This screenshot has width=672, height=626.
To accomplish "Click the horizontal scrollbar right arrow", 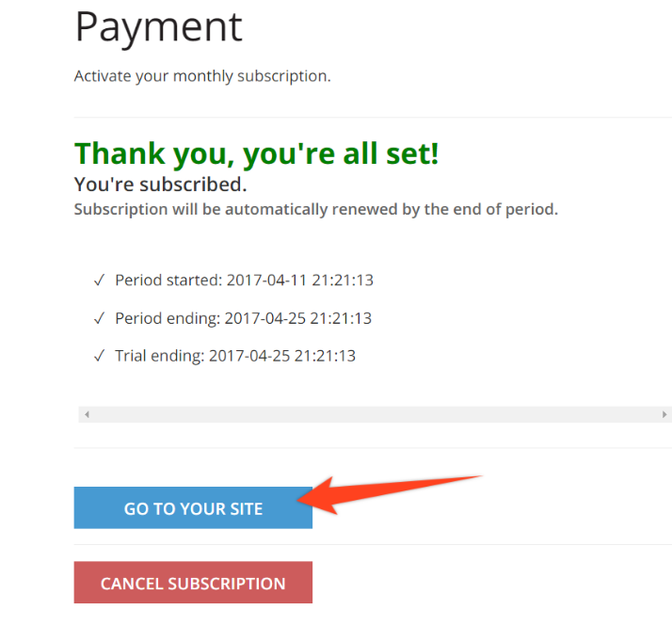I will point(664,414).
